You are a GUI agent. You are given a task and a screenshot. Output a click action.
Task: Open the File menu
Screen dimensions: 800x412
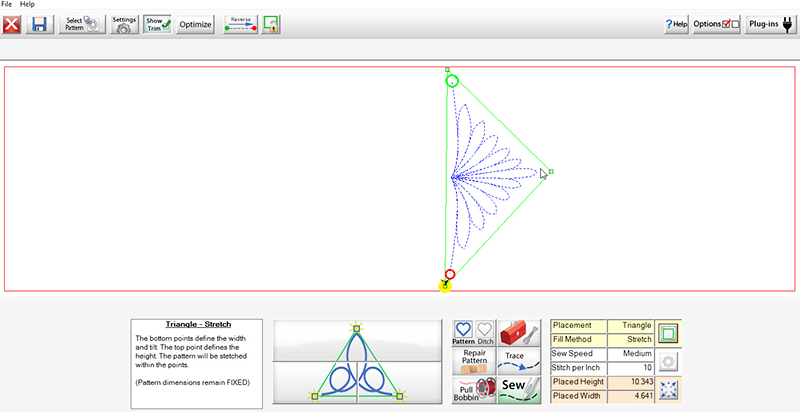pyautogui.click(x=8, y=5)
